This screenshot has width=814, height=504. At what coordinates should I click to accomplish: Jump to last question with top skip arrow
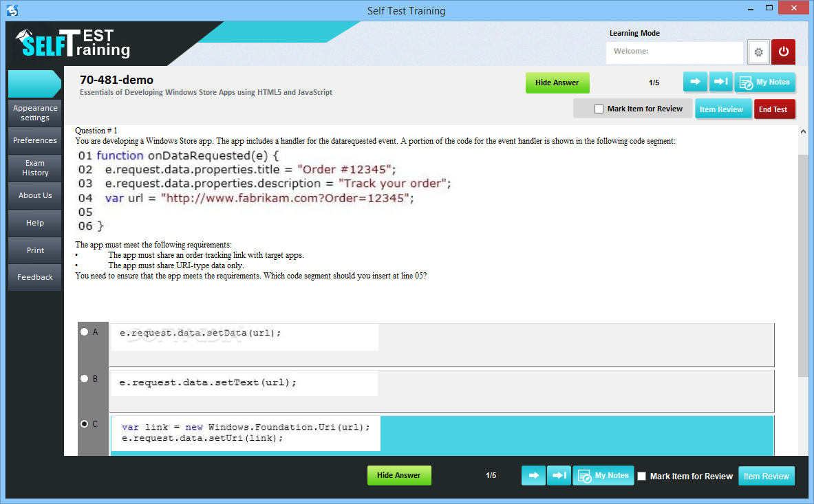720,82
